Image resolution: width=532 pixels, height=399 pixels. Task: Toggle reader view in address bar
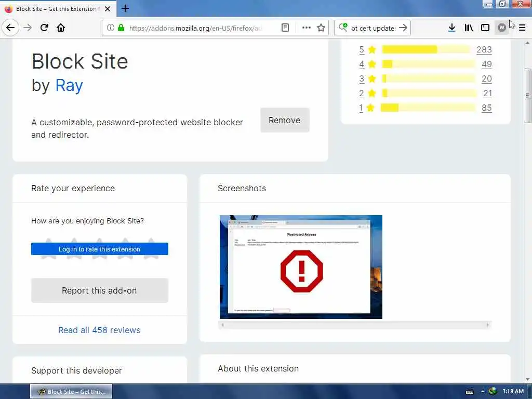click(285, 28)
